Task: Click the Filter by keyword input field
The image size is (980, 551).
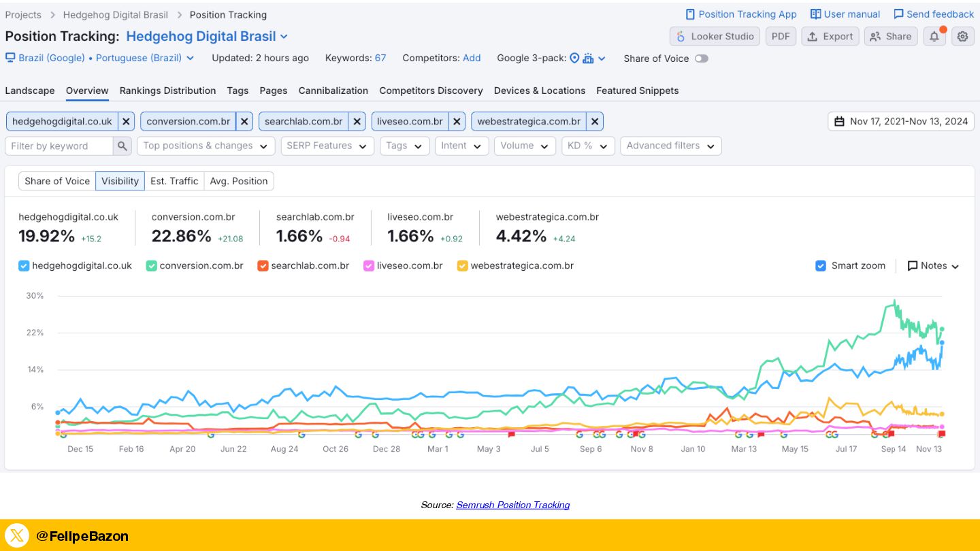Action: pyautogui.click(x=59, y=146)
